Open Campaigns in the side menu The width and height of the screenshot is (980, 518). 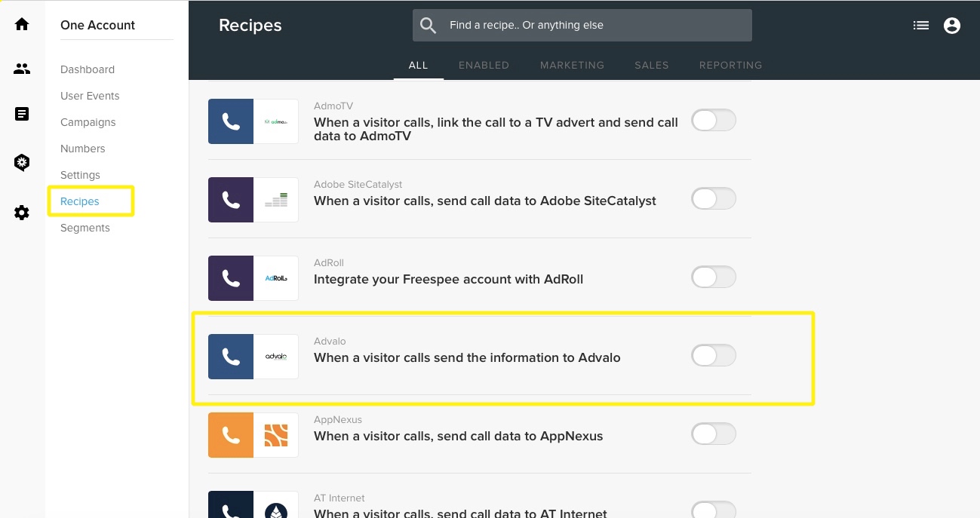pos(88,122)
